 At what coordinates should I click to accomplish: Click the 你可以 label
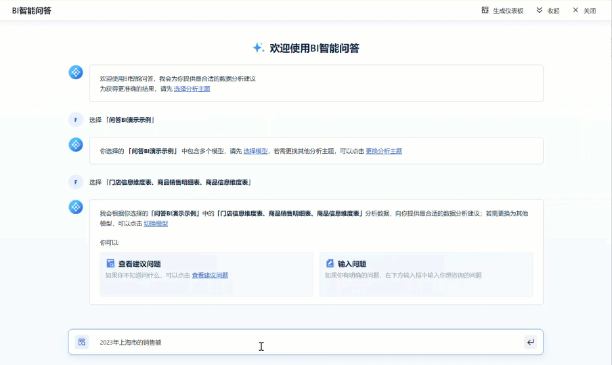[x=109, y=242]
